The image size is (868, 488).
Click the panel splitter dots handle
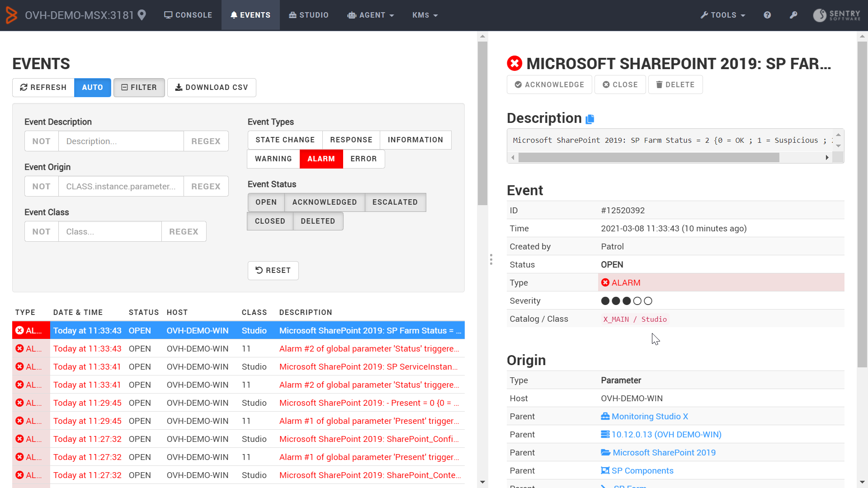coord(491,259)
